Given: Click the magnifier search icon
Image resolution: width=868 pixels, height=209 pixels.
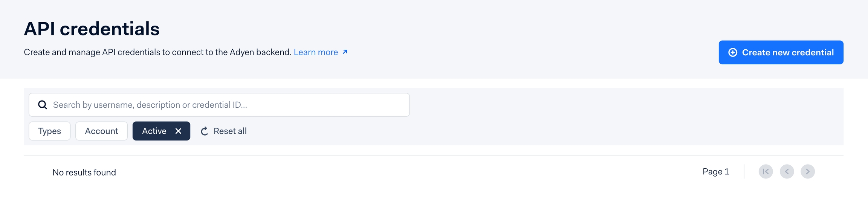Looking at the screenshot, I should 43,105.
